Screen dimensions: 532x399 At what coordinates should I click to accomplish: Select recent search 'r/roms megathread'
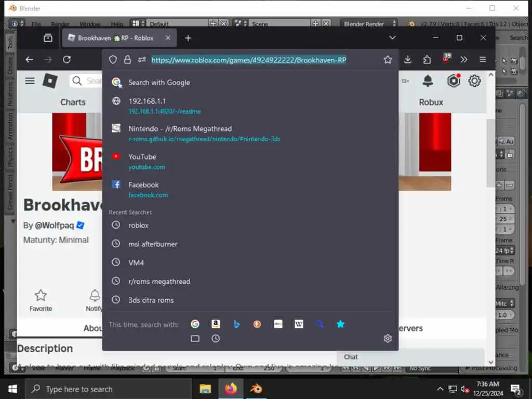tap(250, 281)
